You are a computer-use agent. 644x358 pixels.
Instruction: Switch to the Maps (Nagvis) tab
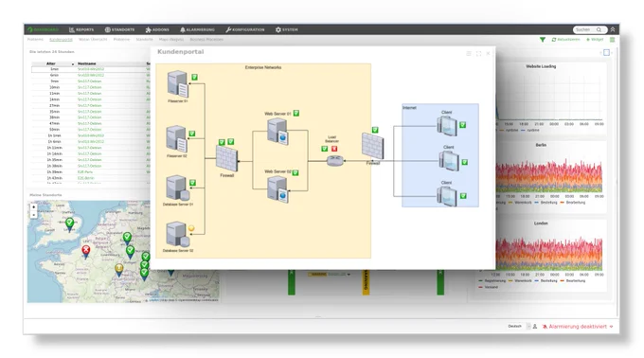[x=171, y=40]
